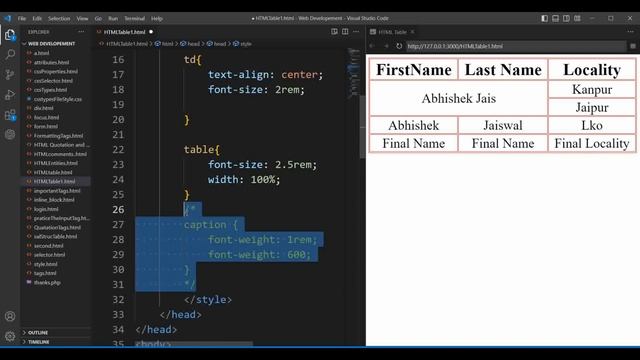
Task: Open cssProperties.html in the Explorer
Action: coord(56,71)
